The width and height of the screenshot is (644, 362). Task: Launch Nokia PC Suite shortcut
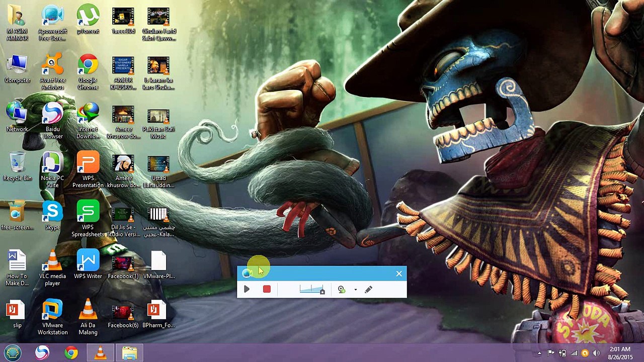tap(52, 170)
